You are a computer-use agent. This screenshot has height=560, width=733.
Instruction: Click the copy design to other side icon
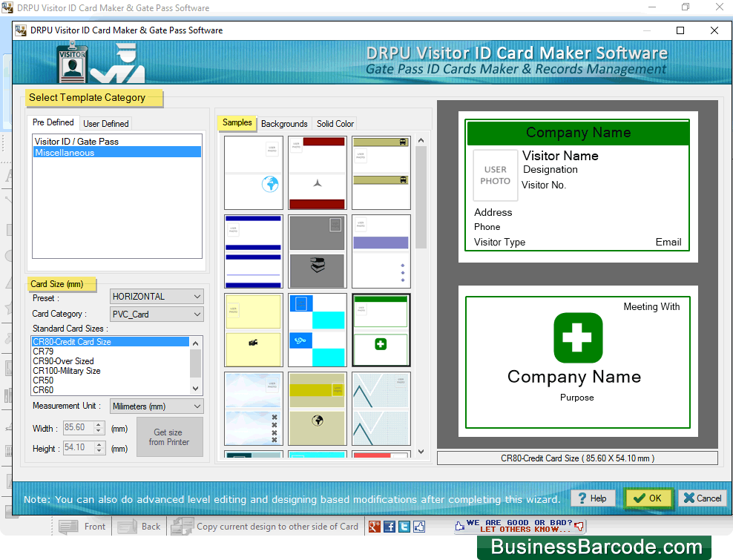(183, 527)
